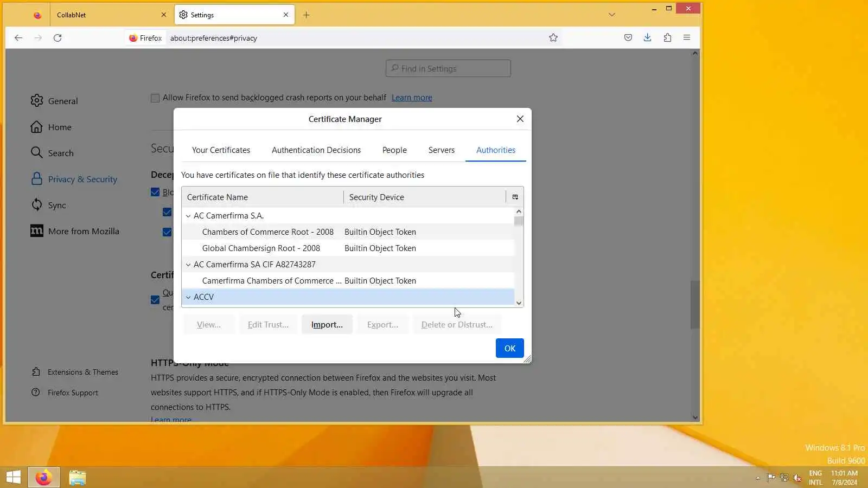Open the Firefox Support sidebar link

[65, 393]
